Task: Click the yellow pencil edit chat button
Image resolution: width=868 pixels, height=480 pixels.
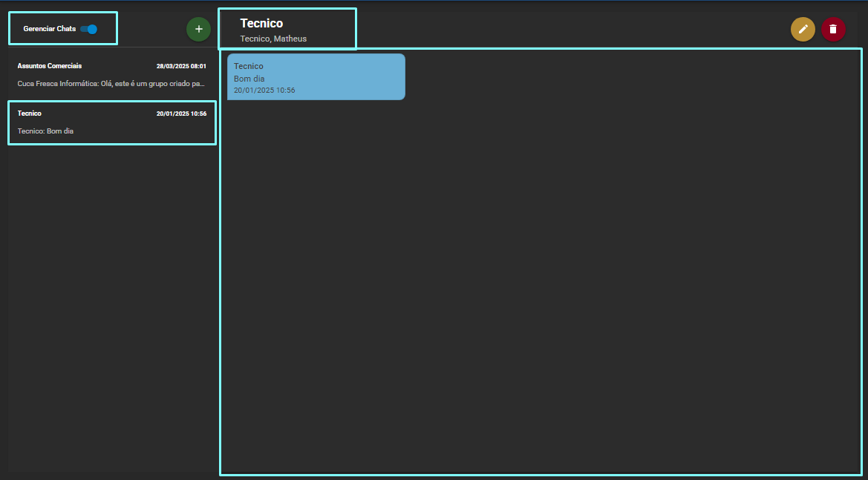Action: (x=803, y=30)
